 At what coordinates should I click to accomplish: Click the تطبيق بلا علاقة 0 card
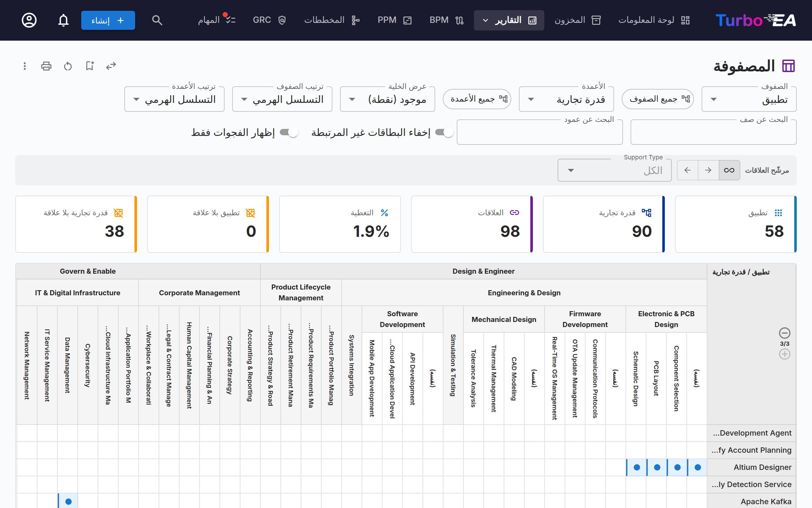[208, 224]
